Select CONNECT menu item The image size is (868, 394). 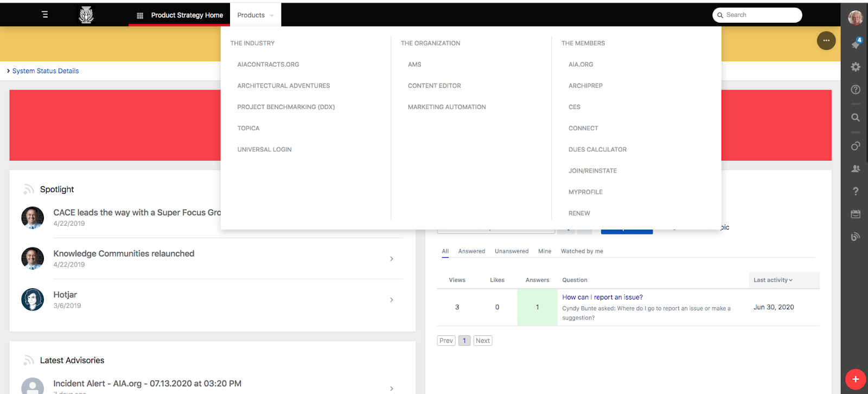(583, 128)
